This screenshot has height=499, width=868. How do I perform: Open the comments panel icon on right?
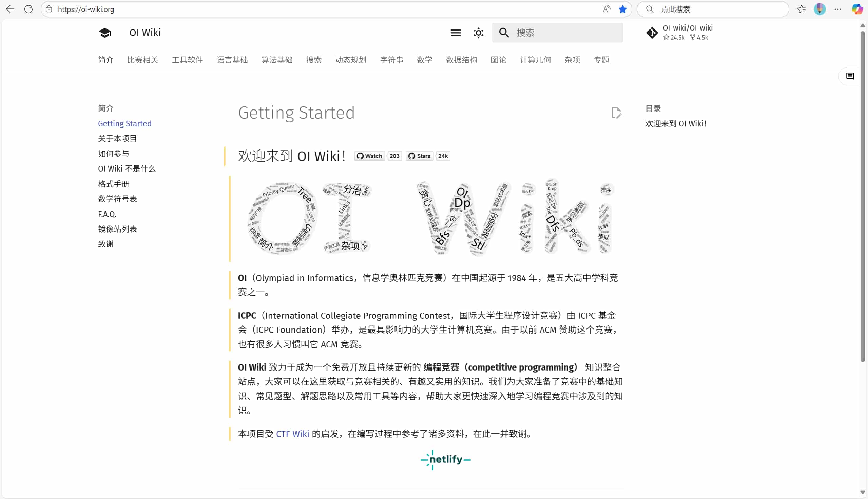[850, 76]
